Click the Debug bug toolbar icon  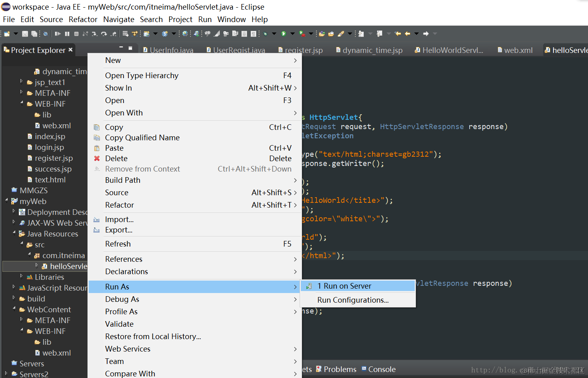266,34
